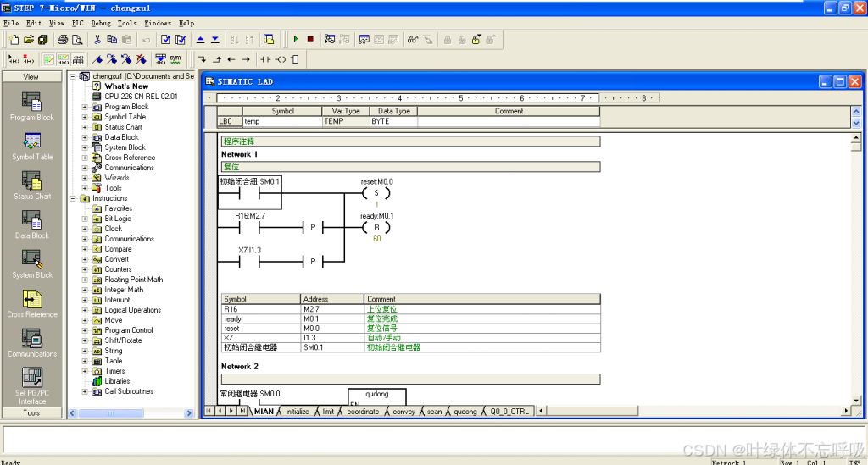Click the Print toolbar icon
868x465 pixels.
point(63,39)
